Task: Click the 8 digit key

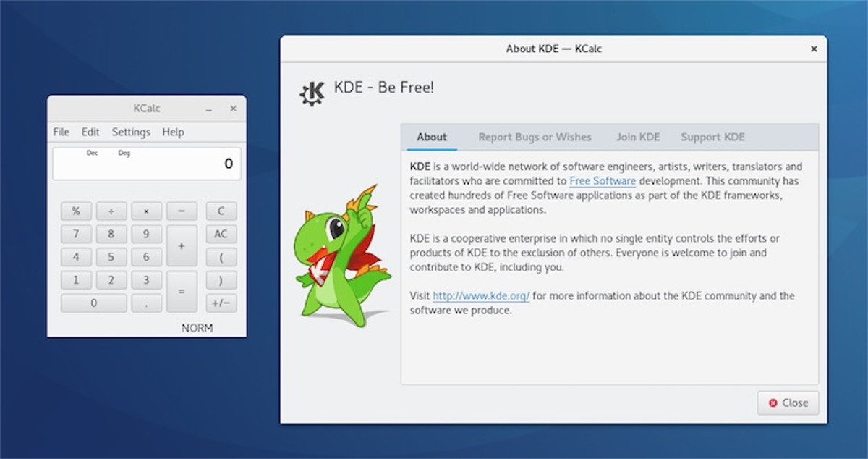Action: 111,235
